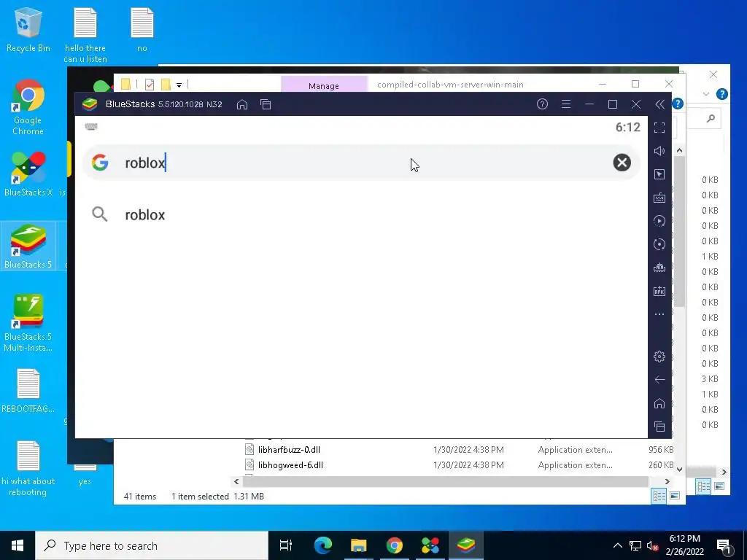This screenshot has height=560, width=747.
Task: Clear the roblox search text with X
Action: (622, 163)
